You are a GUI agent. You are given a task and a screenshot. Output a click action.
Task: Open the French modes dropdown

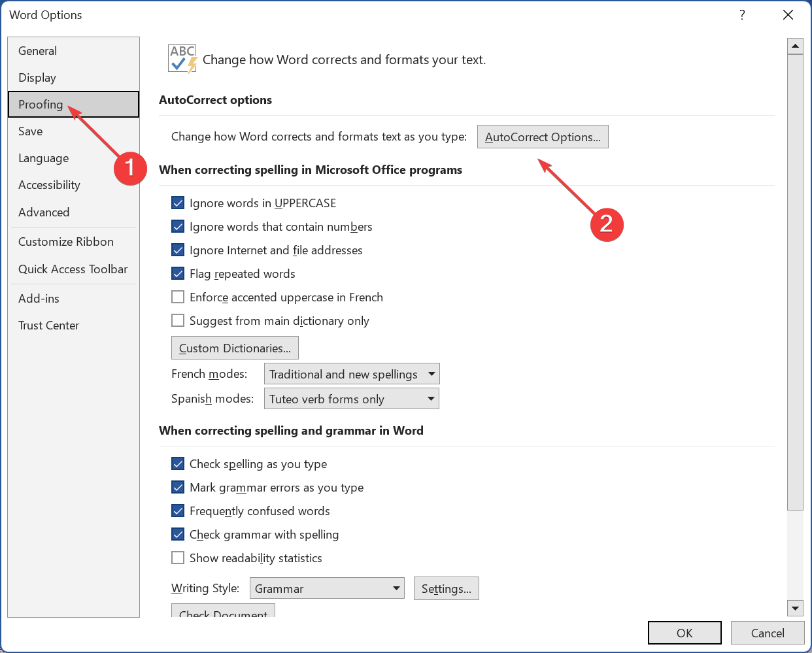pos(352,374)
